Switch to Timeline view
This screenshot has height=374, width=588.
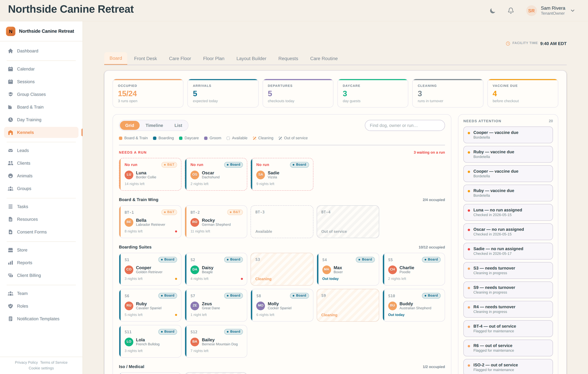pos(154,125)
